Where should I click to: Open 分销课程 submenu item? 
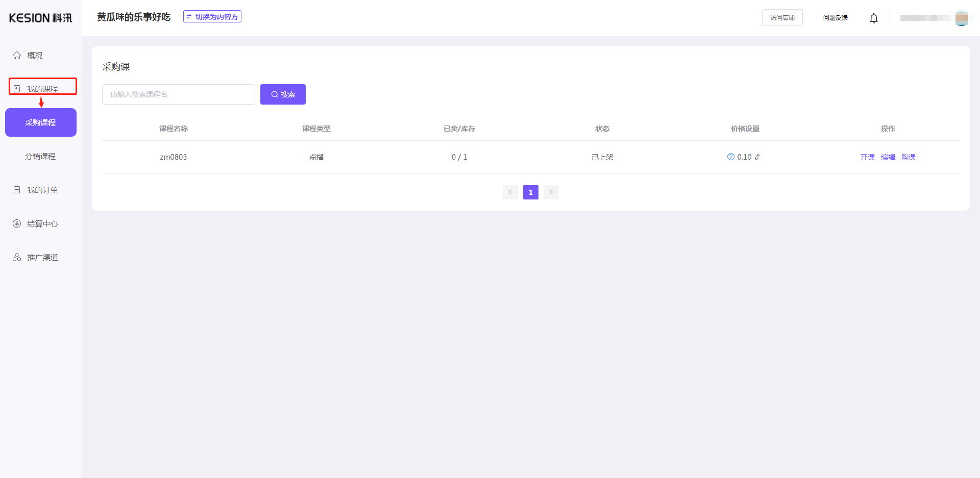tap(41, 156)
